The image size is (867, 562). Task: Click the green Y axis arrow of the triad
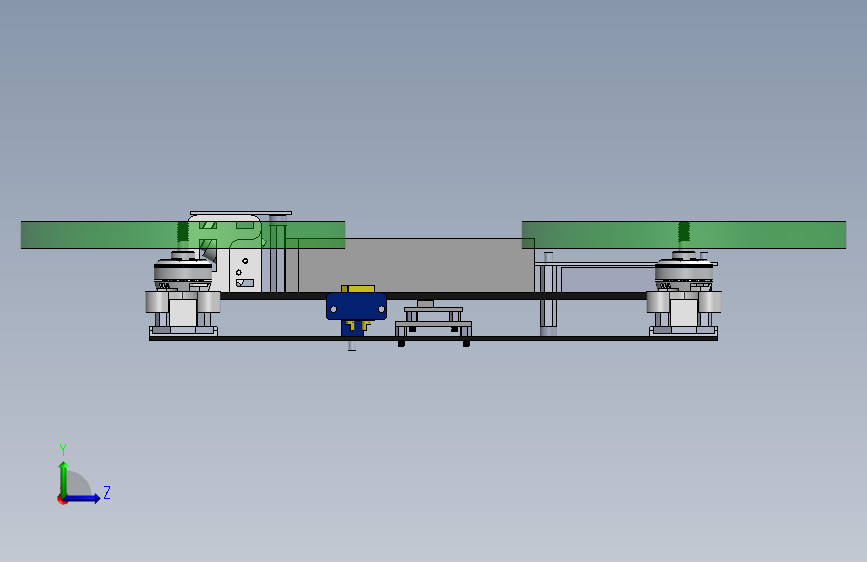(64, 479)
